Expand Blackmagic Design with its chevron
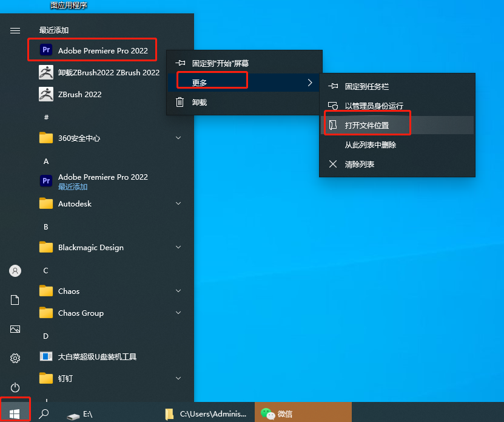This screenshot has height=422, width=504. 178,247
